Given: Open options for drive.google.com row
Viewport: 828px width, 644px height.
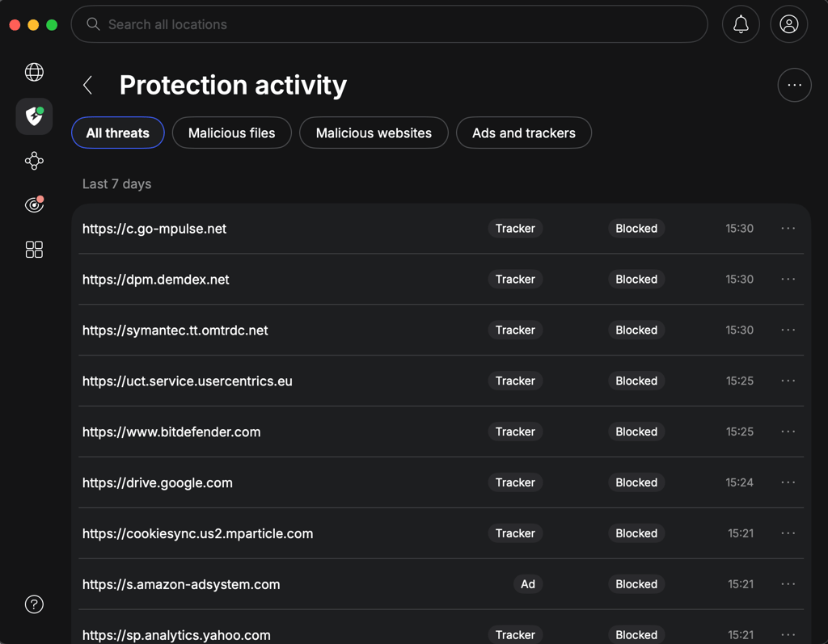Looking at the screenshot, I should pos(788,482).
